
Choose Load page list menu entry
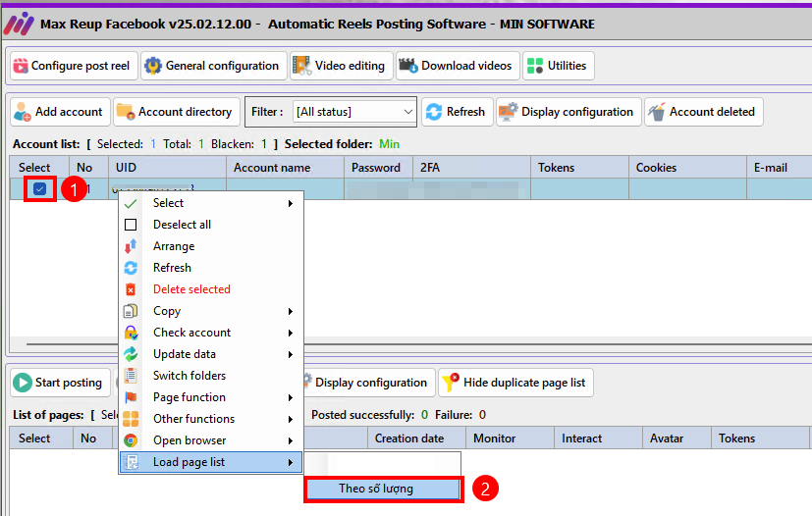[211, 462]
